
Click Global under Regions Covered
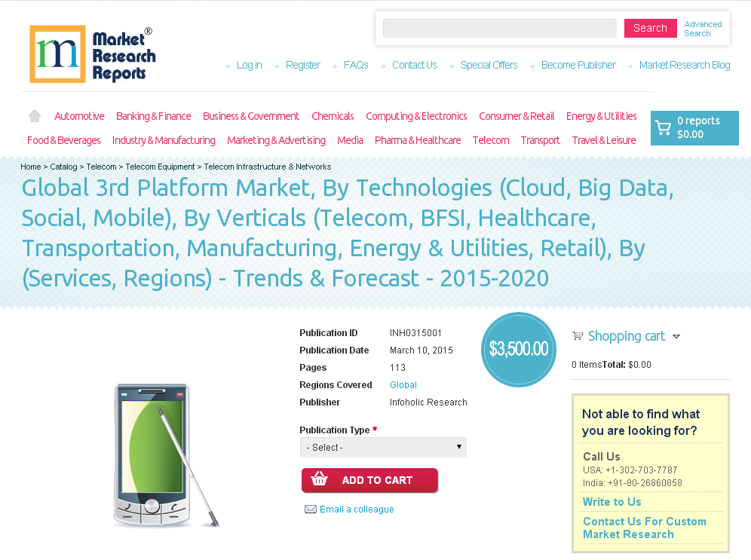coord(403,384)
